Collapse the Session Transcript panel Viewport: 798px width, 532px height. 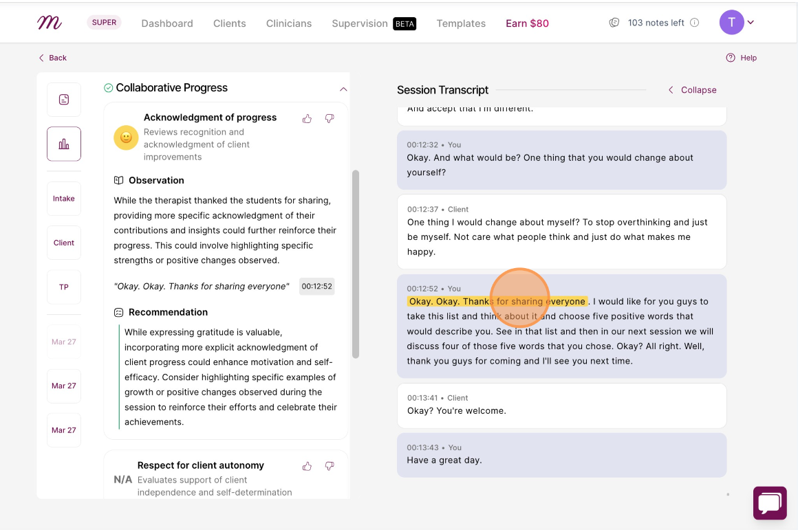[x=692, y=90]
